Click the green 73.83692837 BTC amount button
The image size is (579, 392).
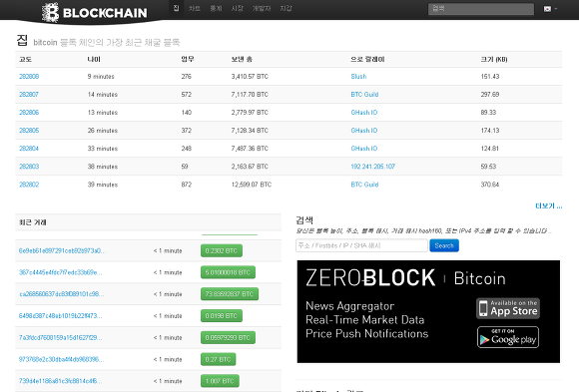click(x=230, y=294)
